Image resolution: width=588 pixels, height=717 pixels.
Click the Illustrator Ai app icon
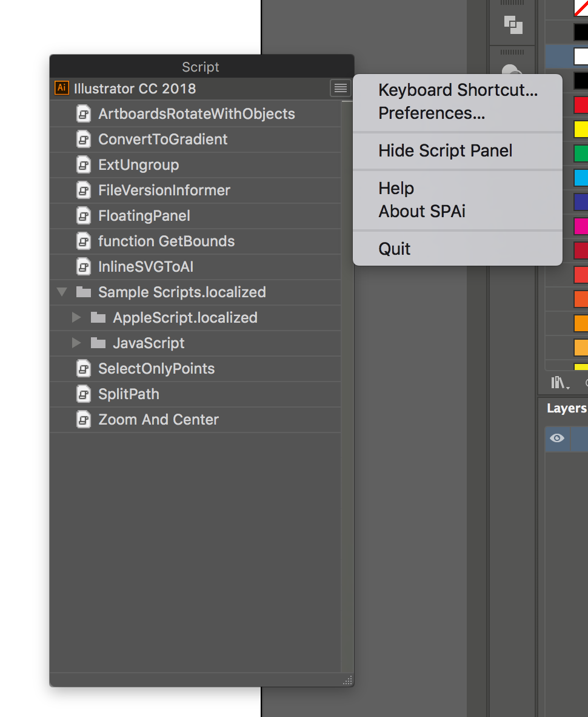[x=62, y=88]
